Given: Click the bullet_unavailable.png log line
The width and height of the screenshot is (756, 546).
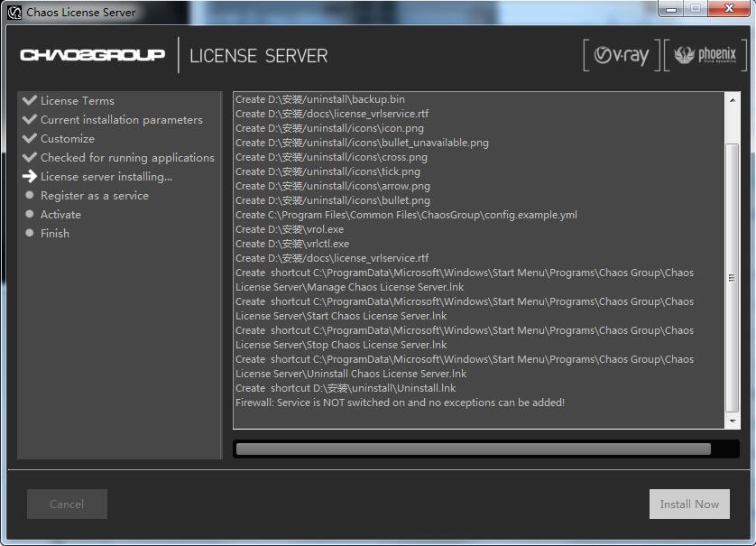Looking at the screenshot, I should [x=362, y=143].
